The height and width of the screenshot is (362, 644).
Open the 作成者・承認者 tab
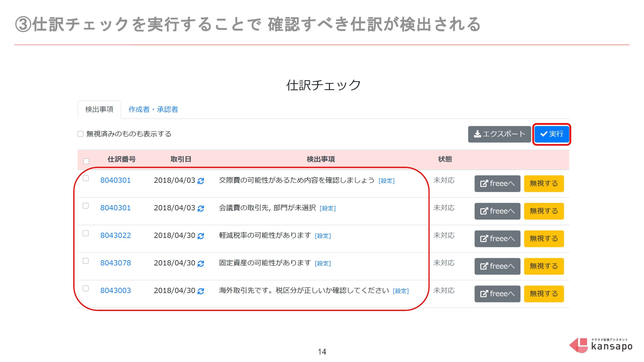click(x=153, y=109)
